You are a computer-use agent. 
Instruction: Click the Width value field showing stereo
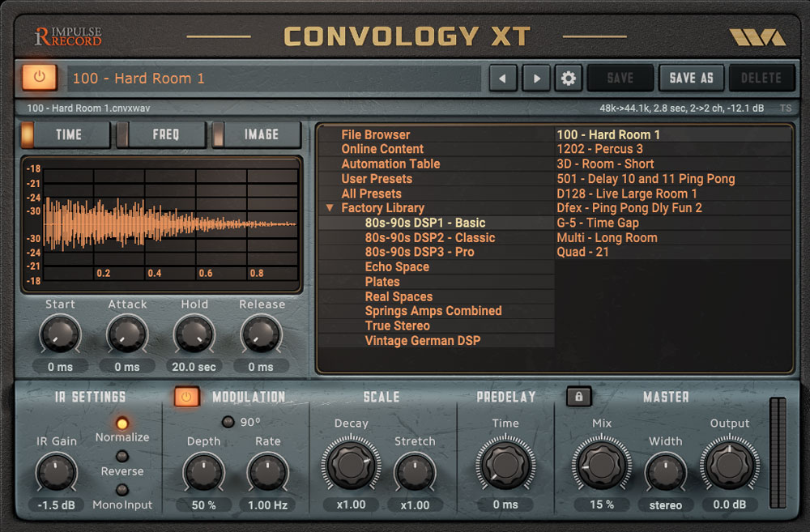pos(666,504)
